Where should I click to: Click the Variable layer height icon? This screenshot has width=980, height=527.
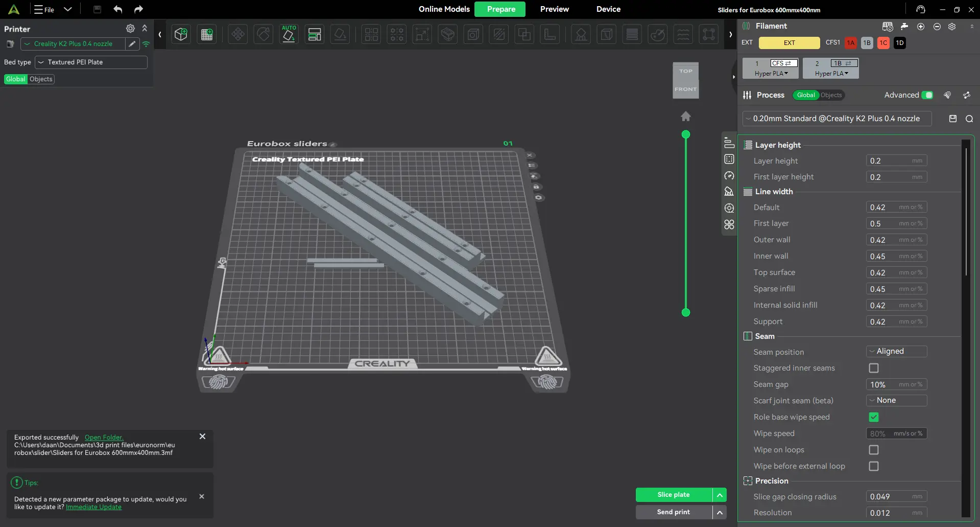pyautogui.click(x=632, y=34)
